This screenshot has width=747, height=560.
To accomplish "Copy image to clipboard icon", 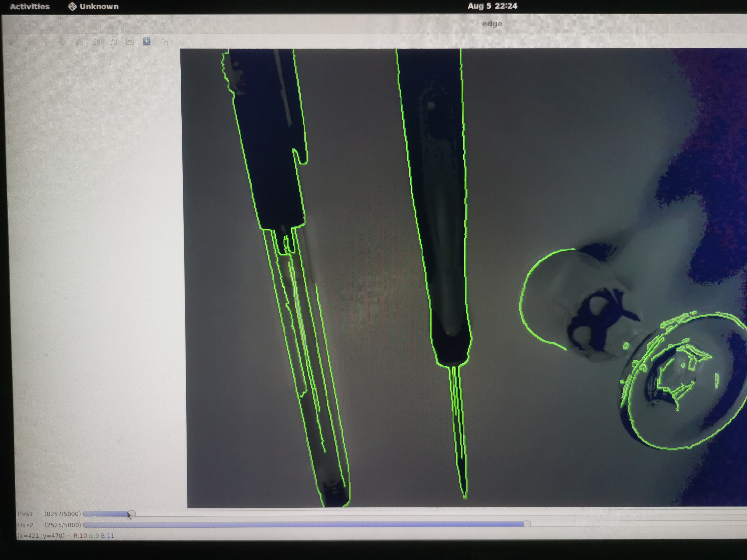I will [x=164, y=42].
